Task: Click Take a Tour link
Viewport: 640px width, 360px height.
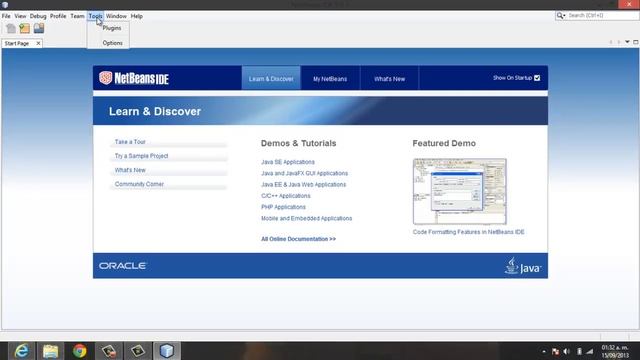Action: (x=130, y=142)
